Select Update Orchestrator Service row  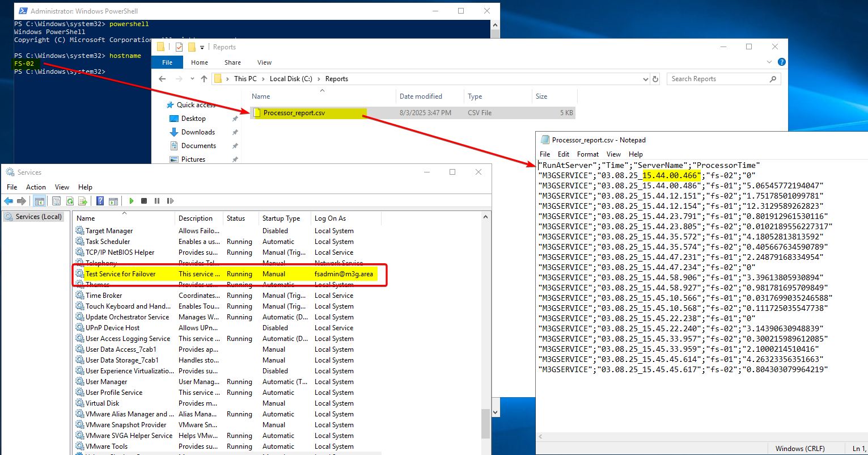(227, 317)
